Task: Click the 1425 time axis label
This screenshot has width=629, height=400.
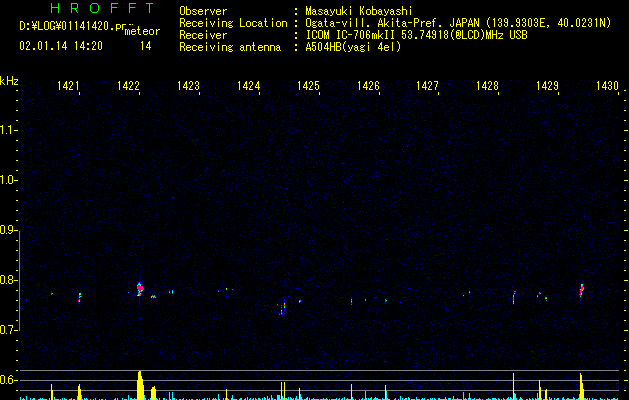Action: tap(308, 85)
